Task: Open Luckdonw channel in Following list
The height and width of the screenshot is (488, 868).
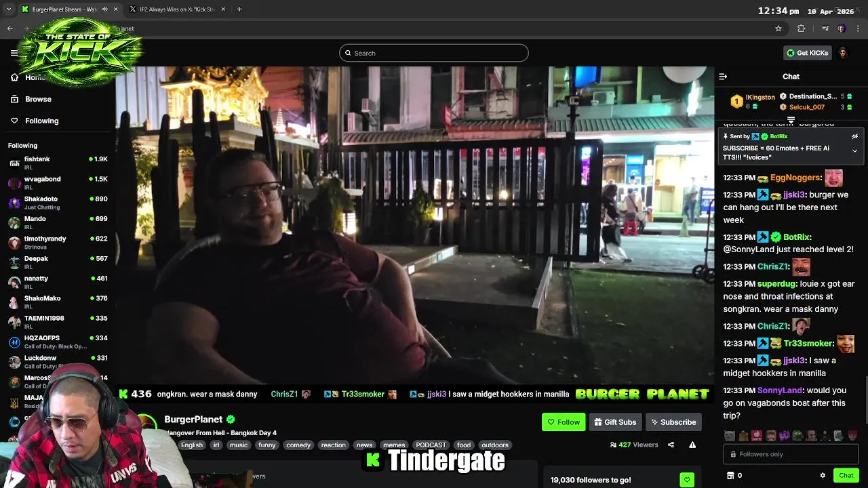Action: click(58, 361)
